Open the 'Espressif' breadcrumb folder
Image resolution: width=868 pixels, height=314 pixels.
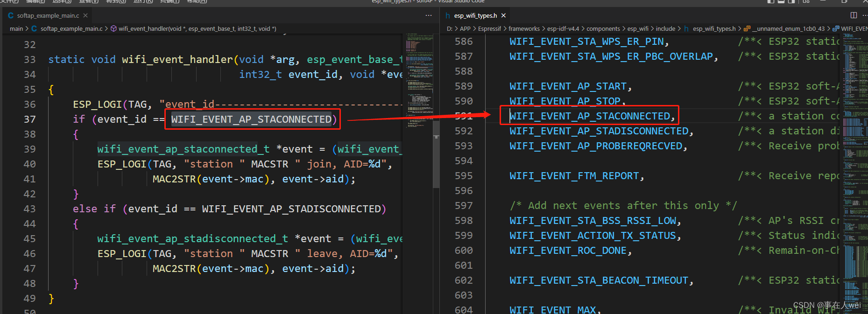(x=489, y=28)
